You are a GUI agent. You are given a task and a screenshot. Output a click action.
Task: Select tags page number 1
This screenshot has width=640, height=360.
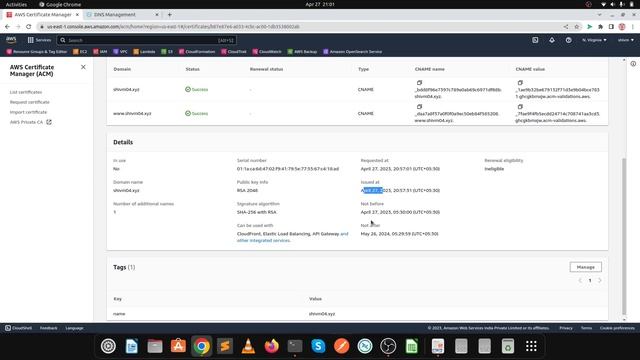(590, 280)
